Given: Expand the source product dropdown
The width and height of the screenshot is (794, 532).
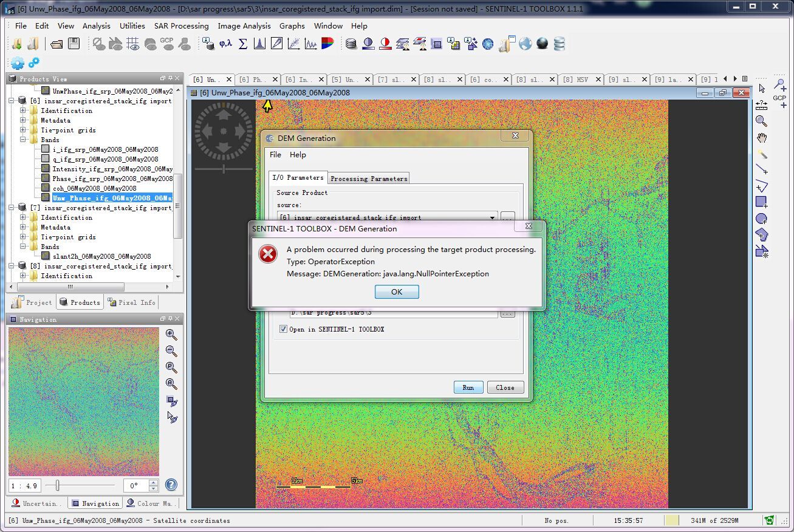Looking at the screenshot, I should pos(492,217).
